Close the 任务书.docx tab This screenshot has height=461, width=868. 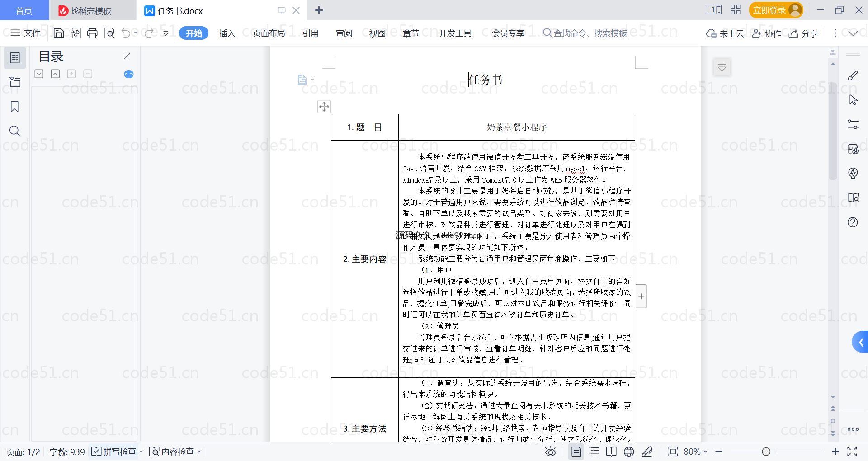click(x=296, y=10)
